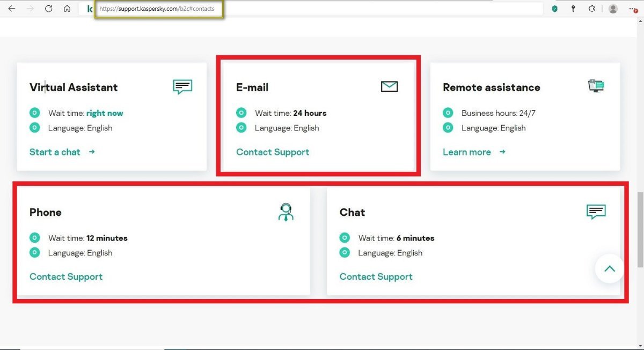Click the page's vertical scrollbar thumb
644x350 pixels.
(x=640, y=230)
